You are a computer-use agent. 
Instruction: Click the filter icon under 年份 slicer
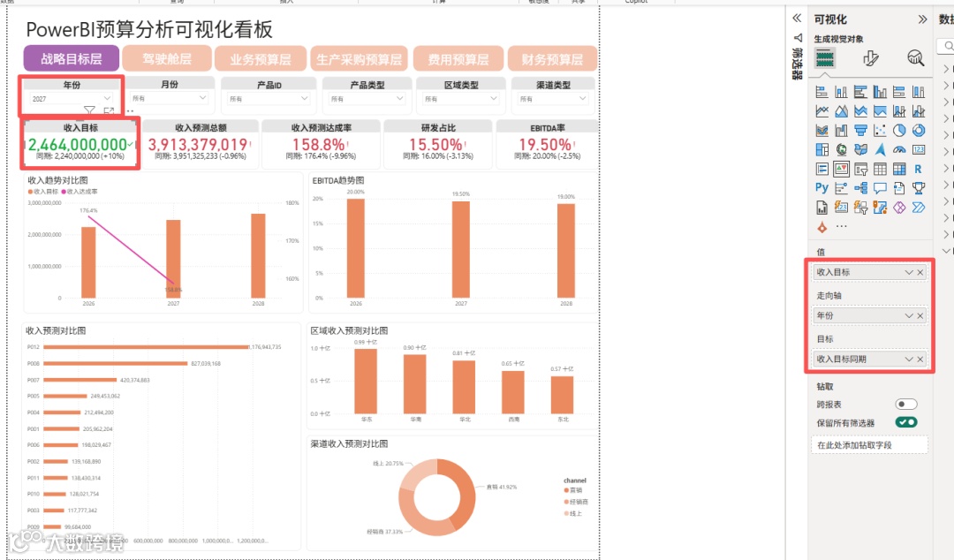point(89,110)
